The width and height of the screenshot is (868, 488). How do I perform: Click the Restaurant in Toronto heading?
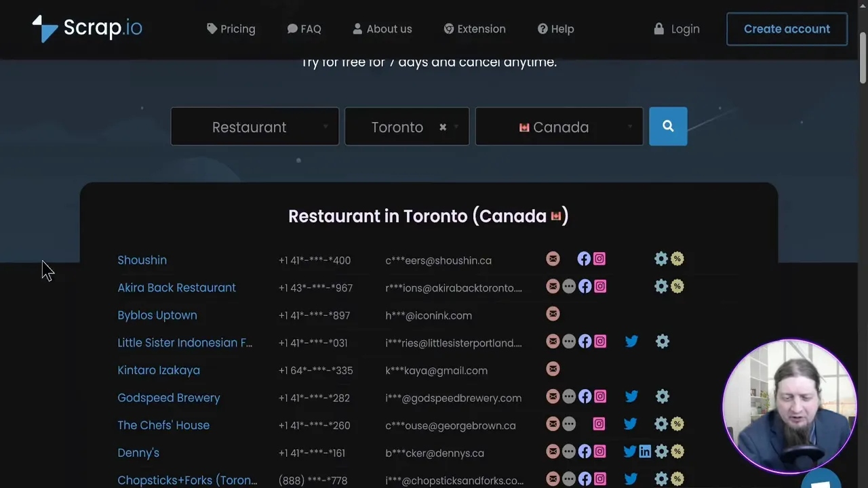point(429,216)
